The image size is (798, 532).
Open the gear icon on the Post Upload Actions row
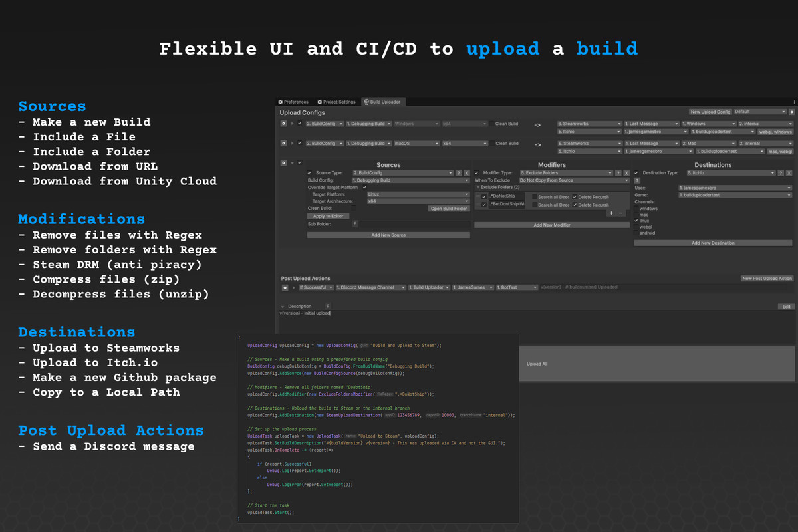point(285,289)
